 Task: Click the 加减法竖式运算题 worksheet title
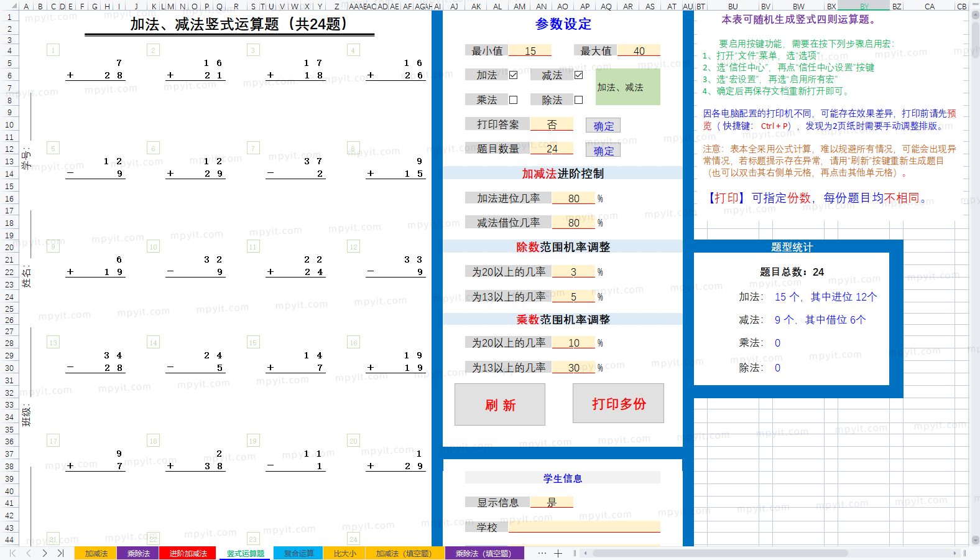click(x=239, y=24)
